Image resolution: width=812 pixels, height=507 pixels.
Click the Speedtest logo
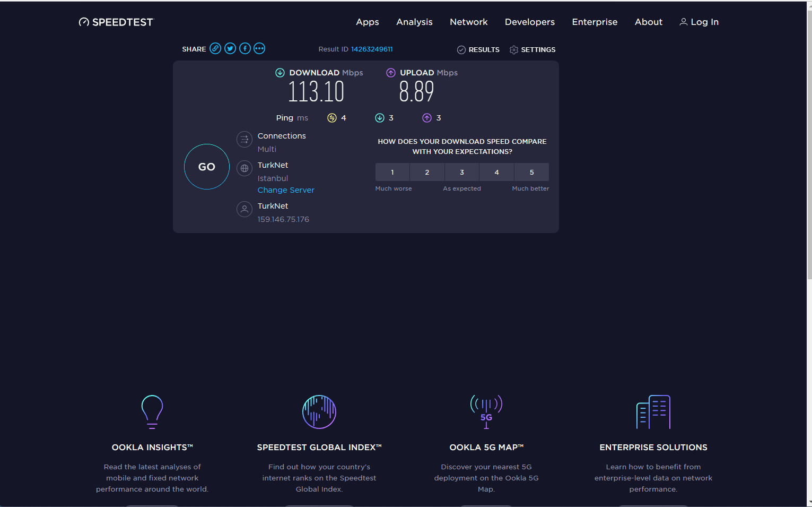coord(116,22)
